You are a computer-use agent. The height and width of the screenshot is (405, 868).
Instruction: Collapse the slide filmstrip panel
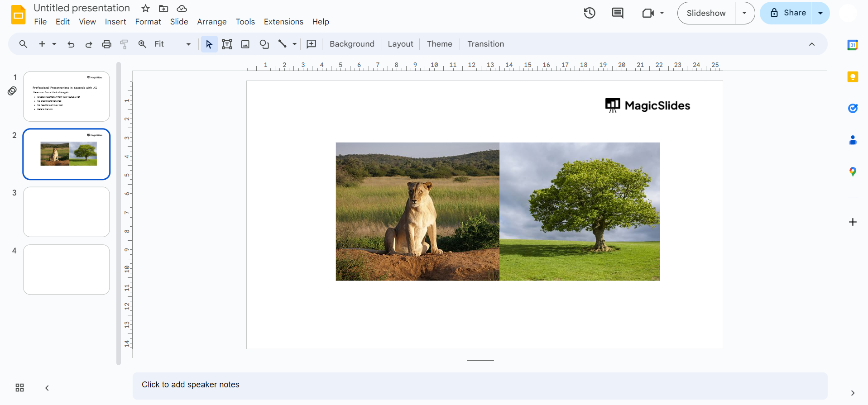(x=47, y=388)
